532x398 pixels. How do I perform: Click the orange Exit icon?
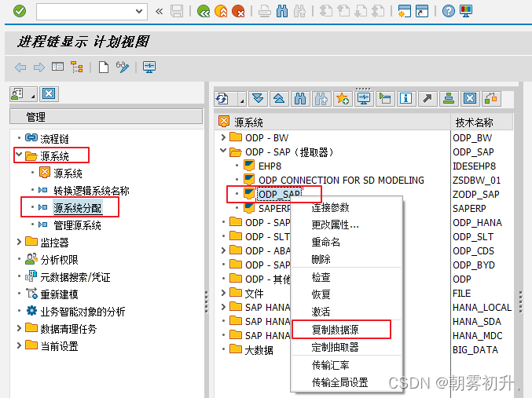tap(222, 11)
